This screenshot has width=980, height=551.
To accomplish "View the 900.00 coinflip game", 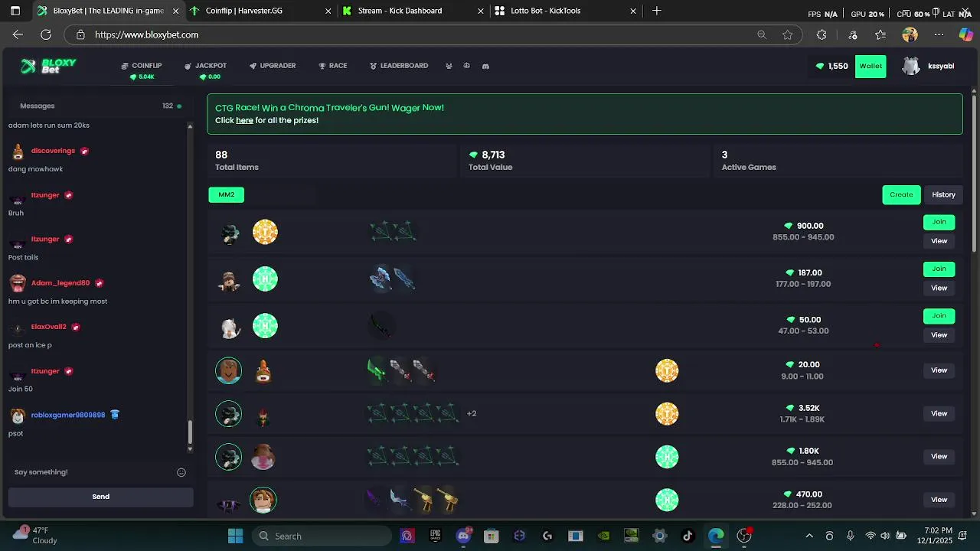I will click(939, 241).
